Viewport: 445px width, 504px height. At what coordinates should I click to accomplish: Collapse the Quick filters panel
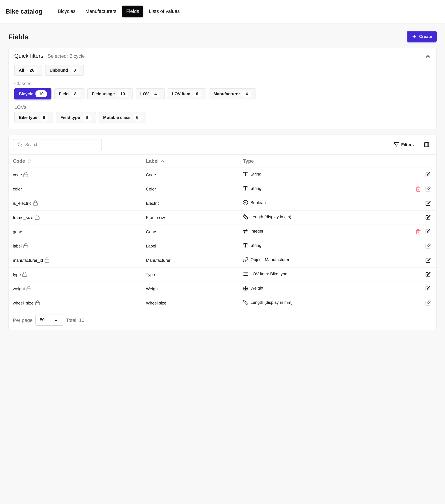coord(428,56)
